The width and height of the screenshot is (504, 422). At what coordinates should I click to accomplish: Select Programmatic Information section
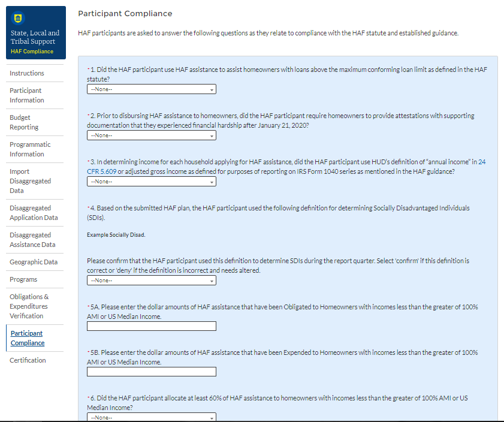pyautogui.click(x=30, y=149)
